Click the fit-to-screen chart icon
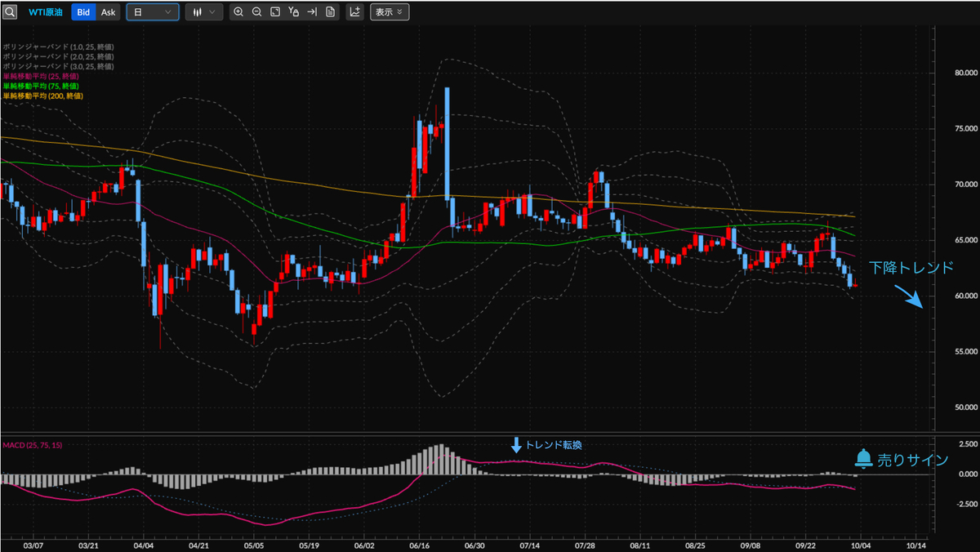980x552 pixels. [275, 12]
